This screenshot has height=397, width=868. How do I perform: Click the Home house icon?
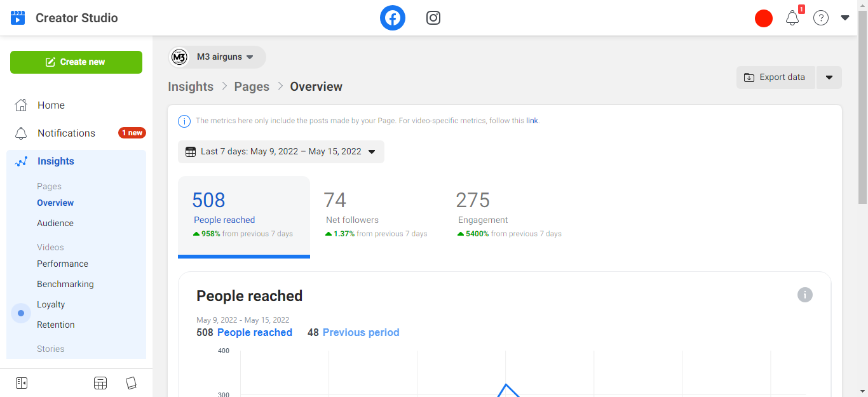coord(21,105)
